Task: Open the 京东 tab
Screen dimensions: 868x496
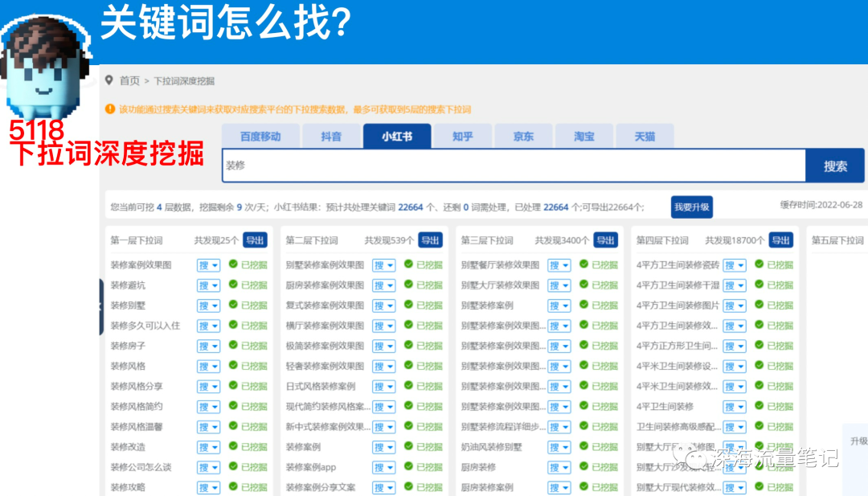Action: click(x=523, y=136)
